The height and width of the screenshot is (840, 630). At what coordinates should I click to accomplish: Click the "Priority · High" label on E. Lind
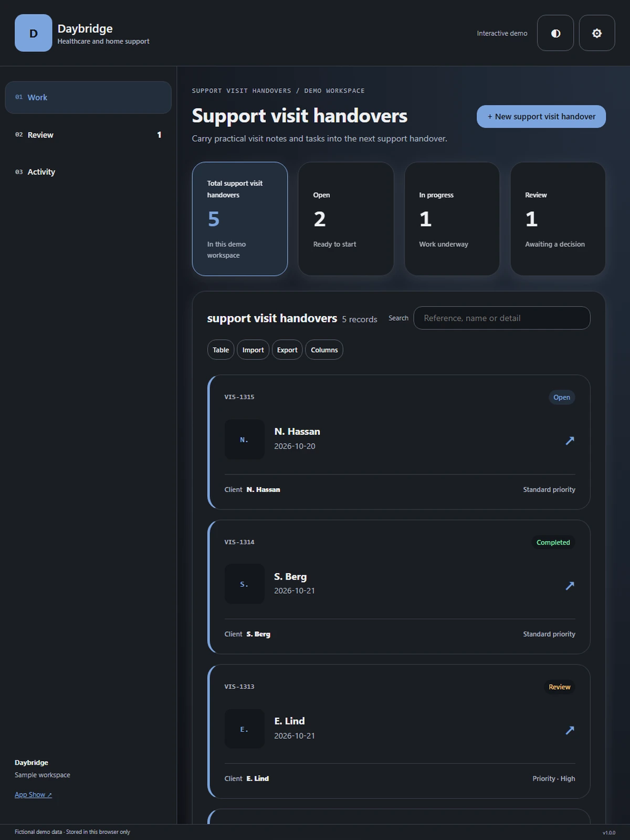(x=554, y=779)
